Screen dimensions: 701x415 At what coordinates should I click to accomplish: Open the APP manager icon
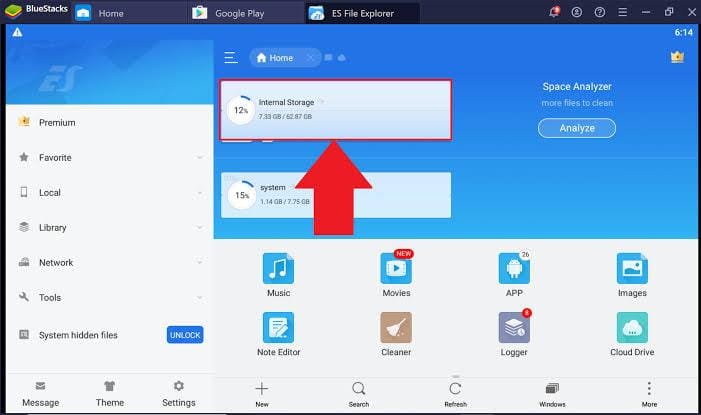(514, 275)
